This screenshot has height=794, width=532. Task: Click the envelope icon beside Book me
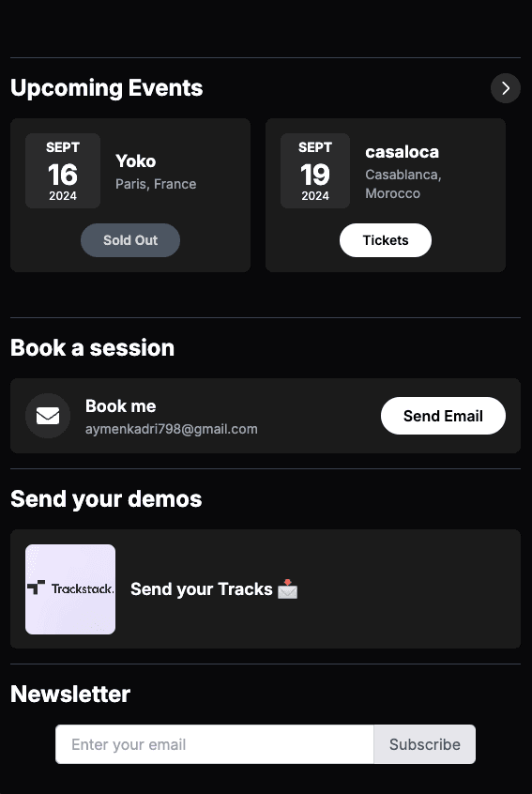point(48,416)
